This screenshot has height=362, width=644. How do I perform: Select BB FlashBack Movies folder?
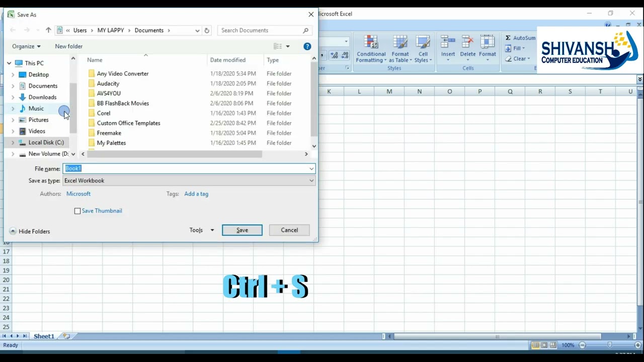point(123,104)
